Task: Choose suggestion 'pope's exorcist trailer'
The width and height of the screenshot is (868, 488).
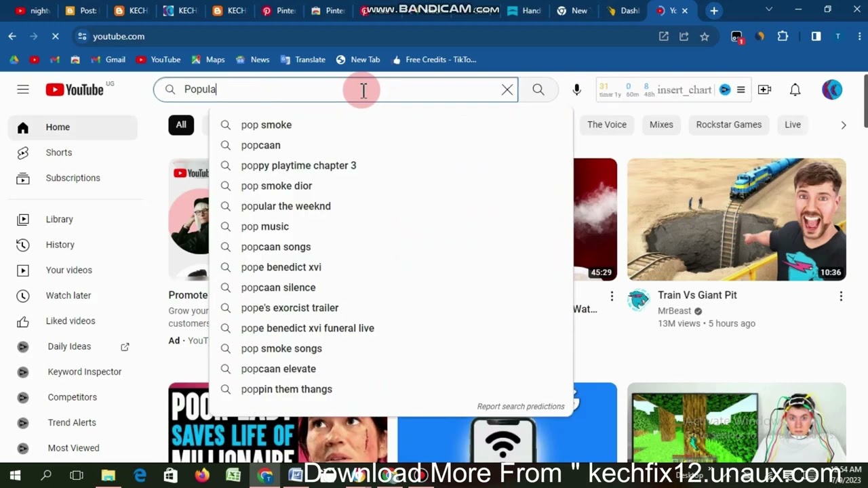Action: 391,308
